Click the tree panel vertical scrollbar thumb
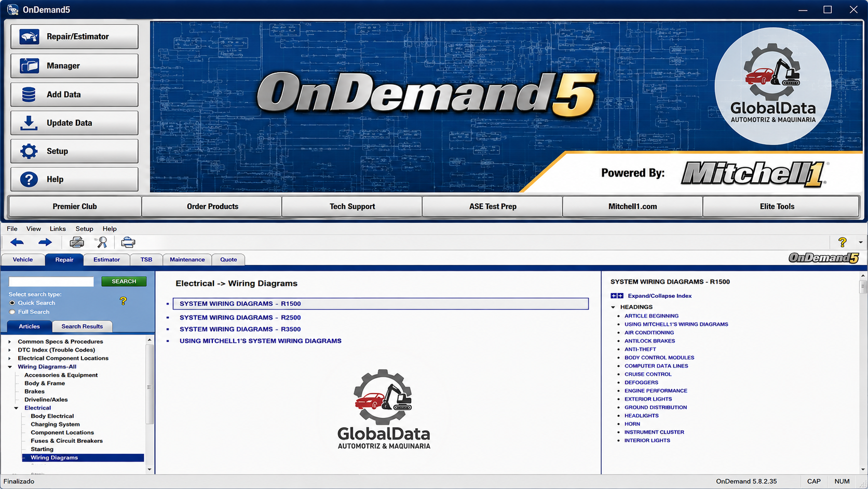Image resolution: width=868 pixels, height=489 pixels. 150,384
